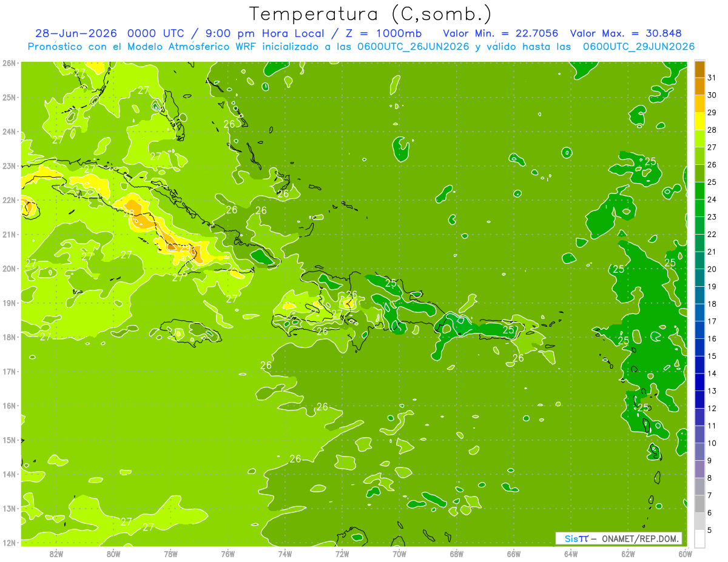The image size is (728, 562).
Task: Click the green swatch between 23 and 24
Action: click(699, 208)
